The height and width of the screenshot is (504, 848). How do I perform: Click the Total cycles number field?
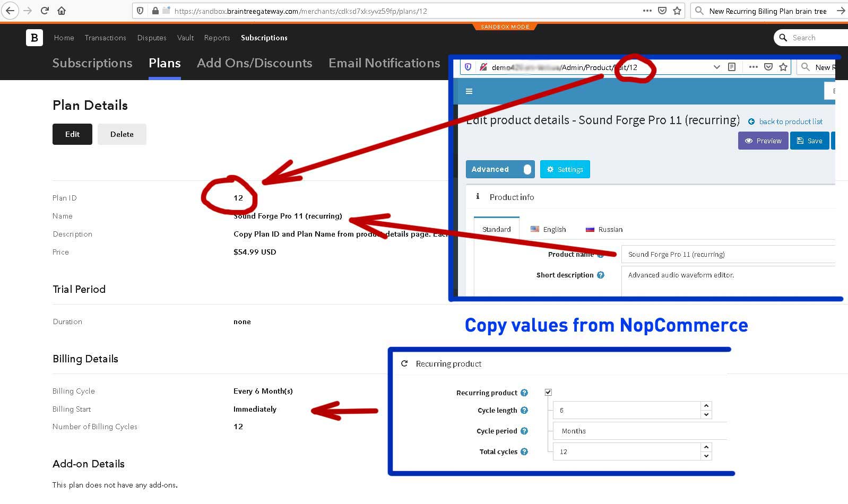point(627,451)
